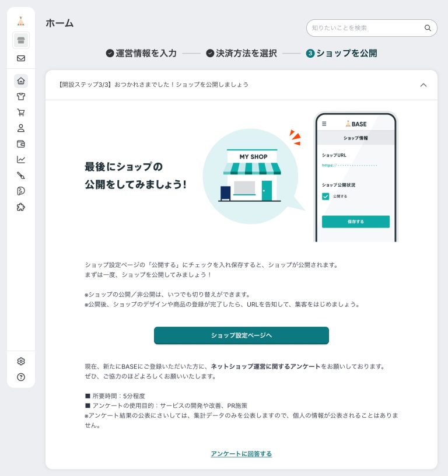Open customers person icon

click(x=21, y=128)
